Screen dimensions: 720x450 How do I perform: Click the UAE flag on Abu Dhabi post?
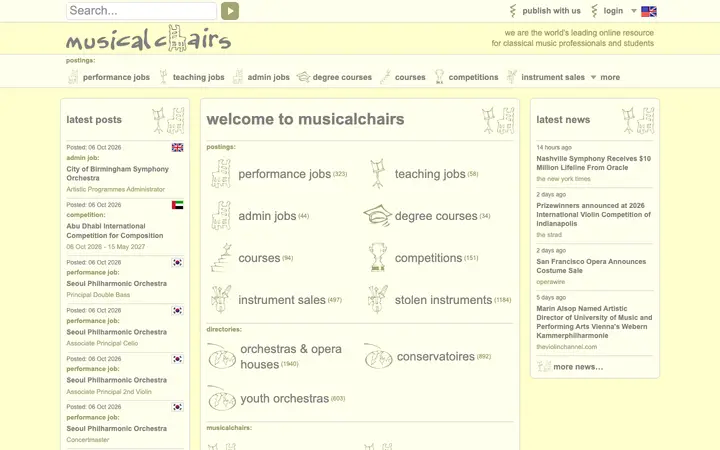click(177, 205)
